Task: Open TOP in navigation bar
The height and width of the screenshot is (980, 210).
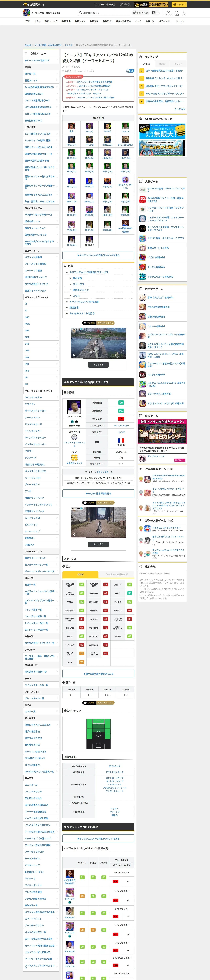Action: [x=27, y=21]
